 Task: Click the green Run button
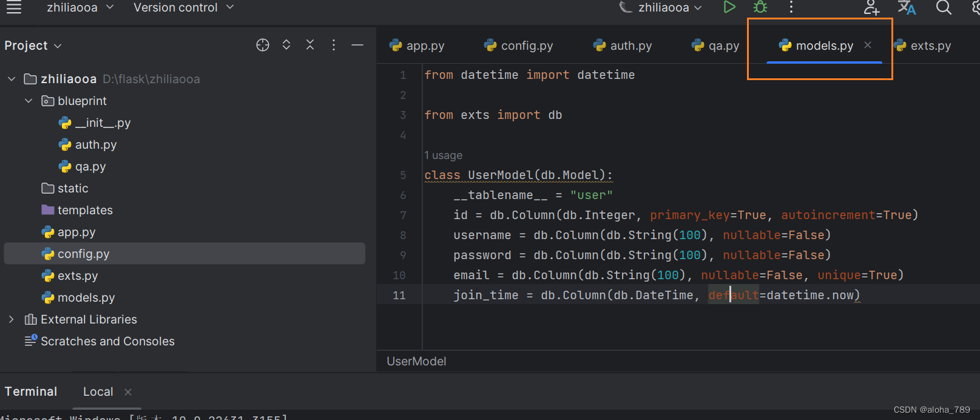click(x=729, y=7)
